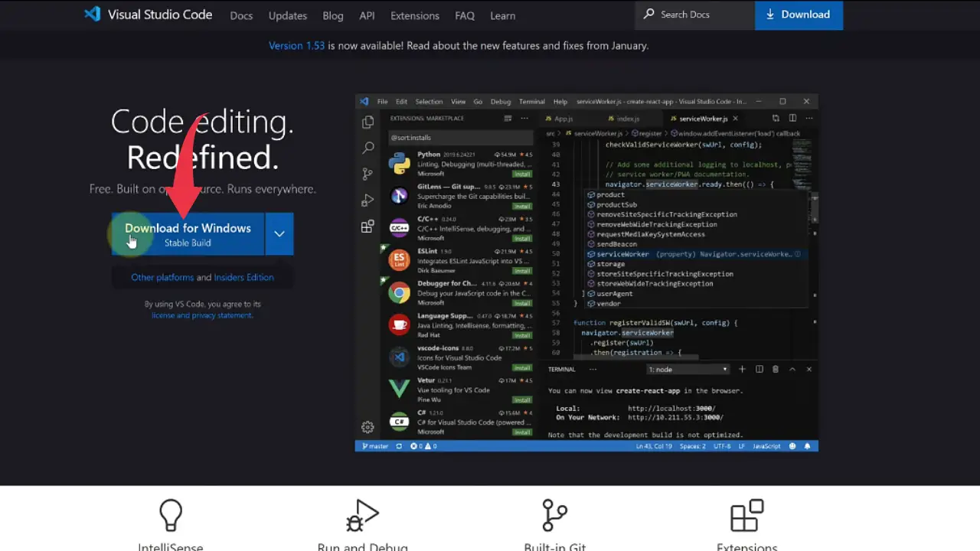The height and width of the screenshot is (551, 980).
Task: Click the Java Language Support coffee cup icon
Action: pyautogui.click(x=399, y=324)
